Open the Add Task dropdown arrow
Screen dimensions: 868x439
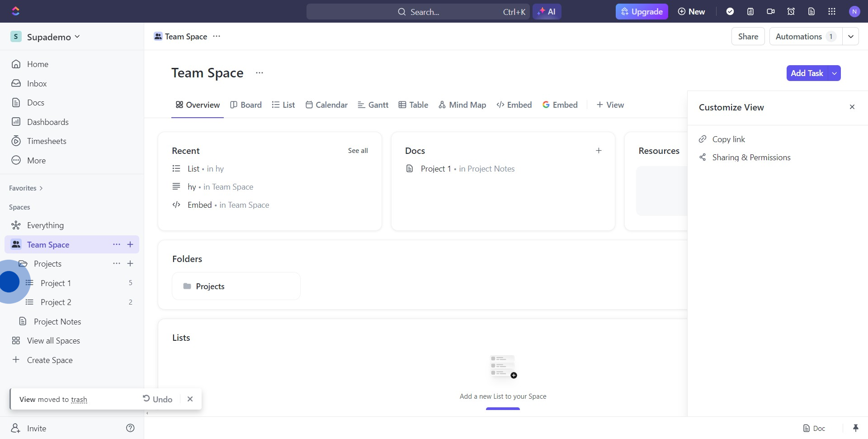pos(835,73)
